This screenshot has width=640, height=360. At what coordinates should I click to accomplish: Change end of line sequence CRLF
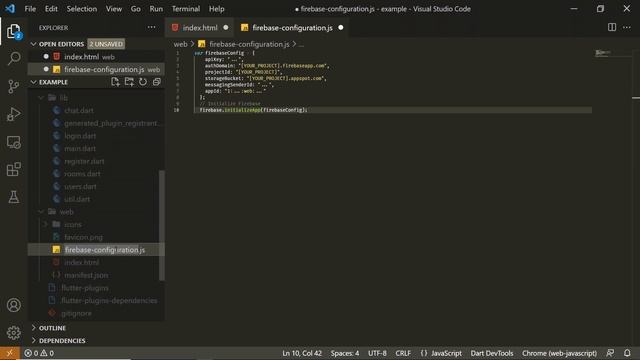[x=403, y=353]
